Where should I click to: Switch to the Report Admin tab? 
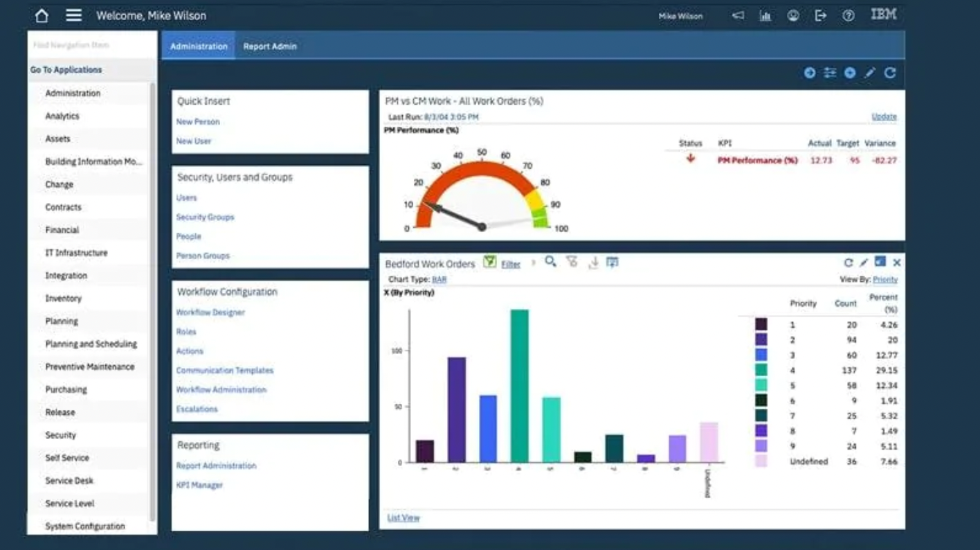[270, 46]
